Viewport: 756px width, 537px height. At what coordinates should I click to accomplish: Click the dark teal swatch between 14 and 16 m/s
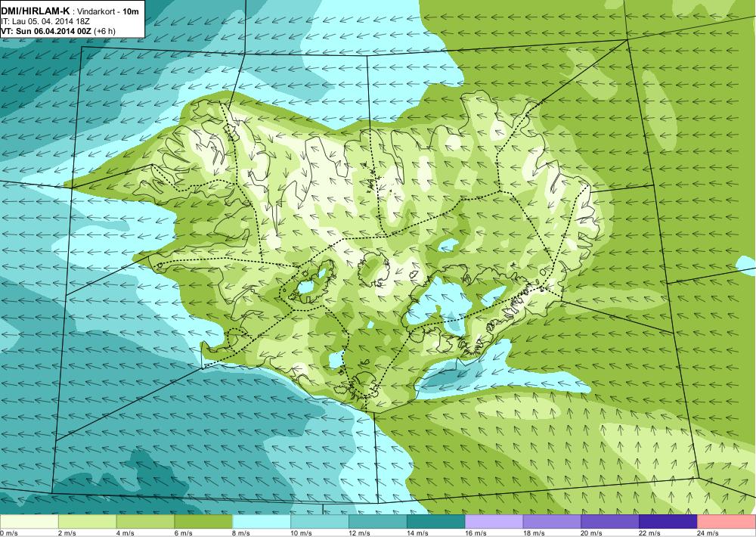click(x=436, y=522)
